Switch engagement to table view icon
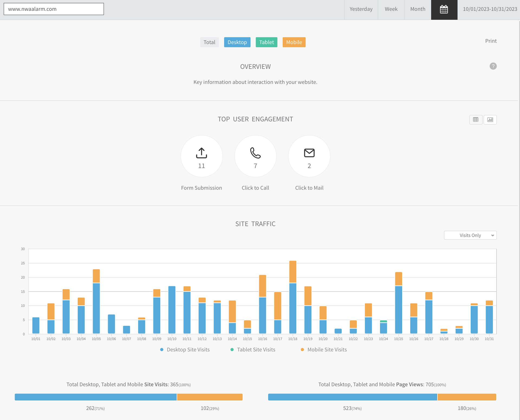The width and height of the screenshot is (520, 420). pos(476,119)
